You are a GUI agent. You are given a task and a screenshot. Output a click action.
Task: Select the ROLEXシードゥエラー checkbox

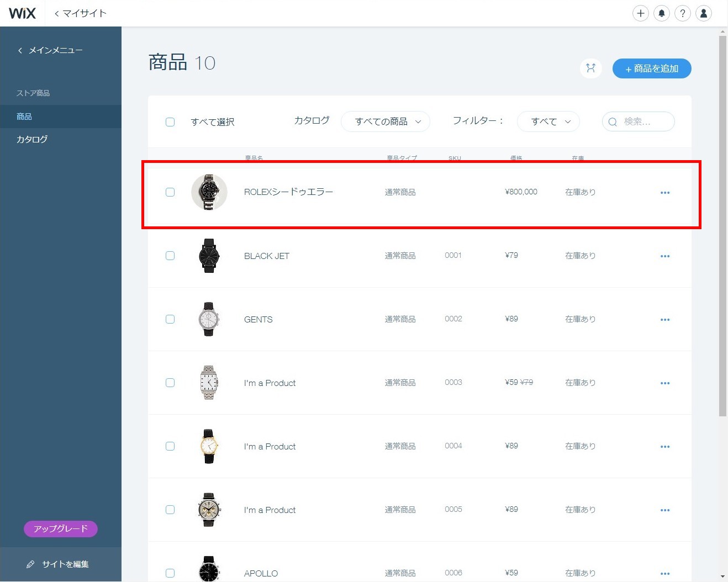(x=170, y=192)
